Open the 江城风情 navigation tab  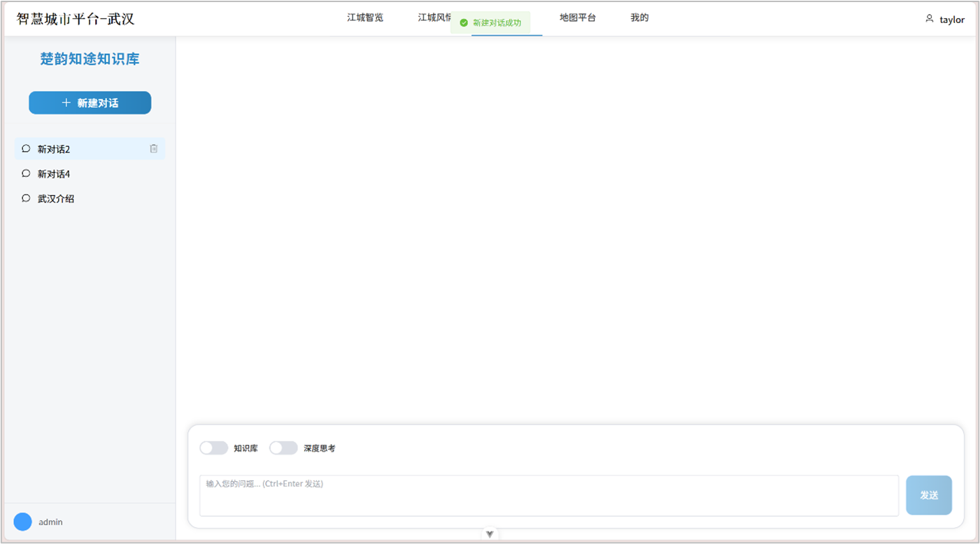pyautogui.click(x=434, y=18)
